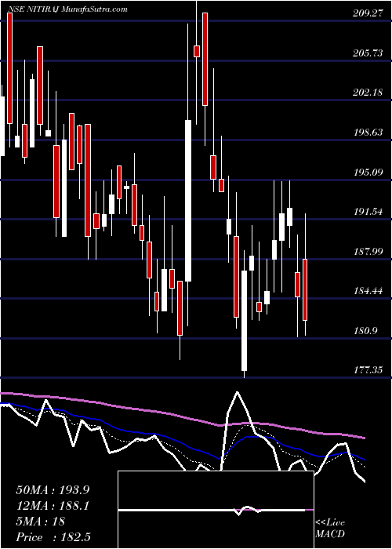The image size is (392, 549).
Task: Select the 198.63 price axis label
Action: [x=368, y=133]
